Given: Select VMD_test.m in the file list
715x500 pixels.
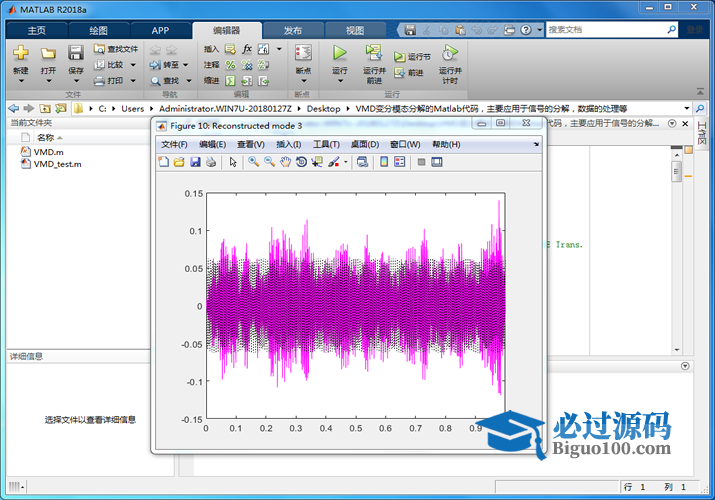Looking at the screenshot, I should tap(57, 164).
